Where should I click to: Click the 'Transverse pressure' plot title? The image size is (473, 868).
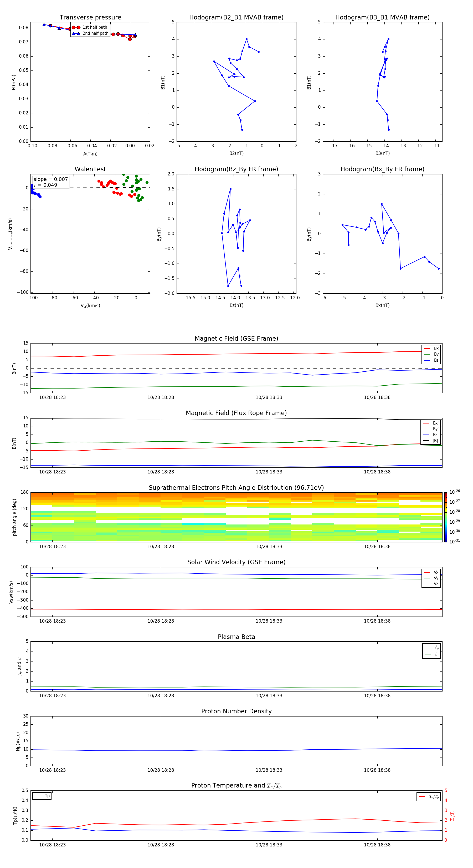click(x=90, y=18)
